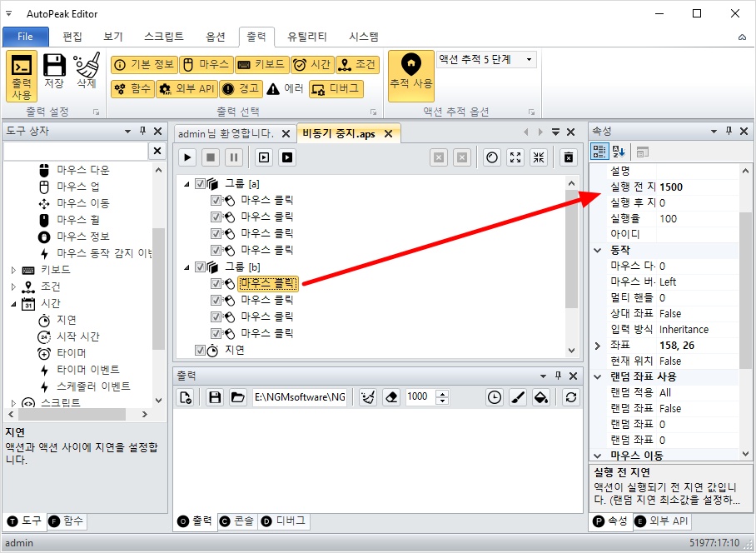This screenshot has width=756, height=553.
Task: Click the paint bucket icon in output panel
Action: pyautogui.click(x=541, y=397)
